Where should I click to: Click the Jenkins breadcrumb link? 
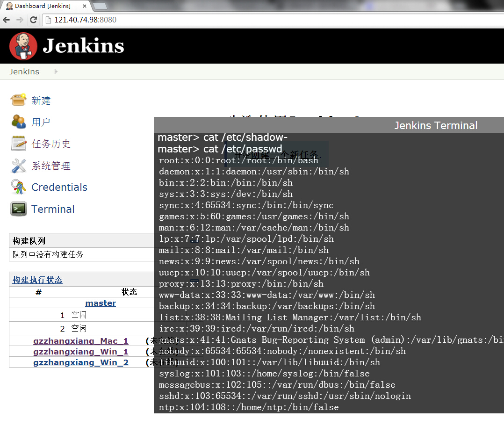[x=24, y=72]
